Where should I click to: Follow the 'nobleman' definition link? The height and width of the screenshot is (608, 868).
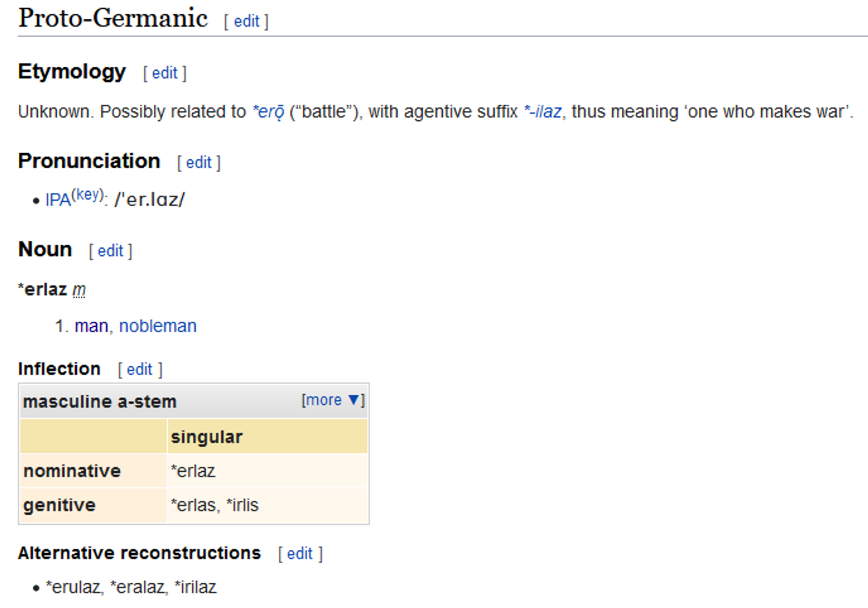(158, 326)
